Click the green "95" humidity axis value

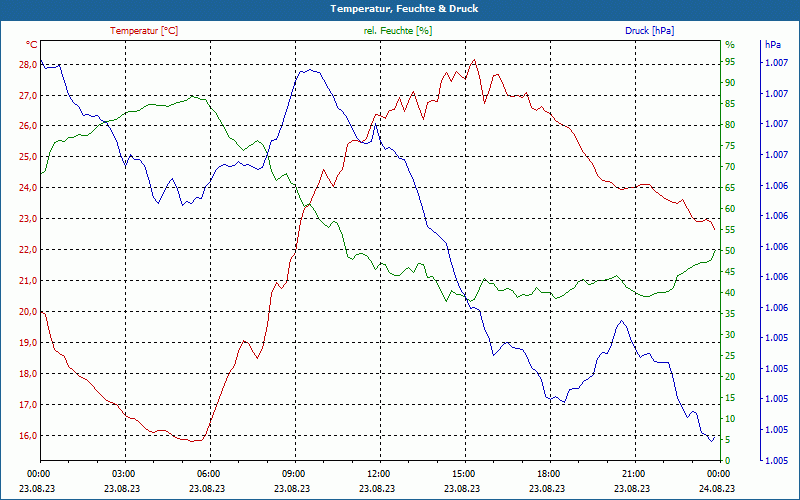click(730, 62)
